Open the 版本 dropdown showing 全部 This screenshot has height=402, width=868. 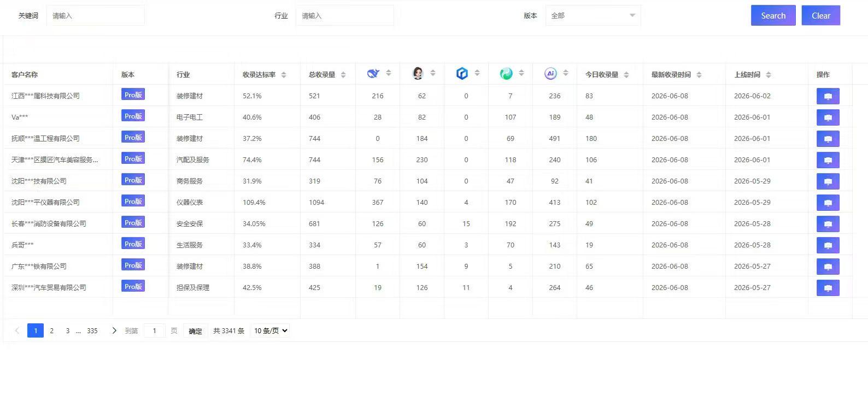click(x=593, y=16)
